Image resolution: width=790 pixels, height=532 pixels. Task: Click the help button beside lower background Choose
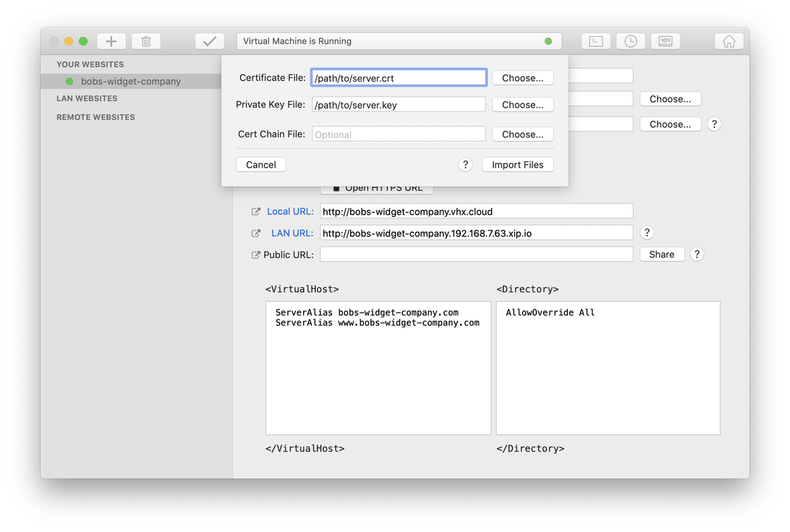[714, 124]
